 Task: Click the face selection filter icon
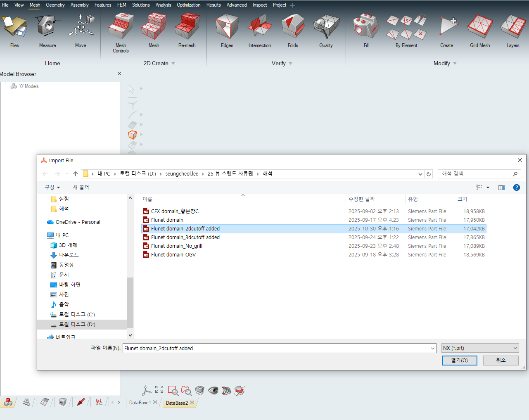click(x=132, y=125)
